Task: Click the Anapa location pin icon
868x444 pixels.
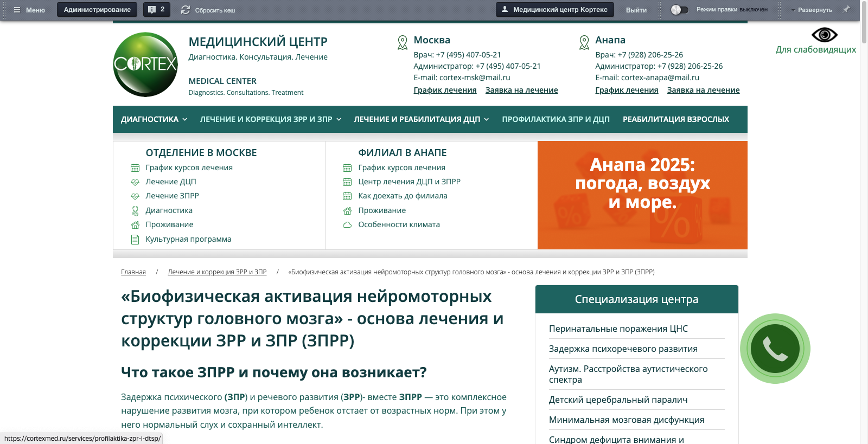Action: click(584, 42)
